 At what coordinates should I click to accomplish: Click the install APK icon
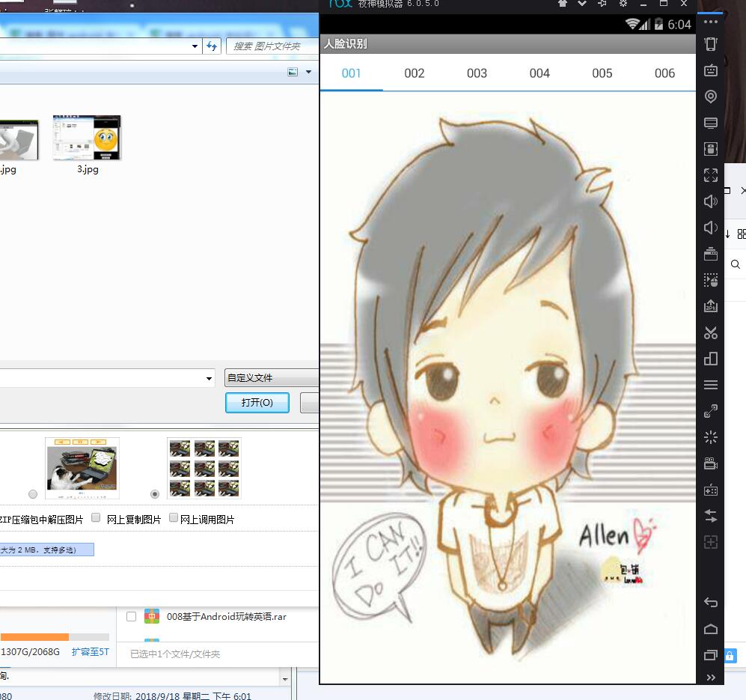[711, 305]
